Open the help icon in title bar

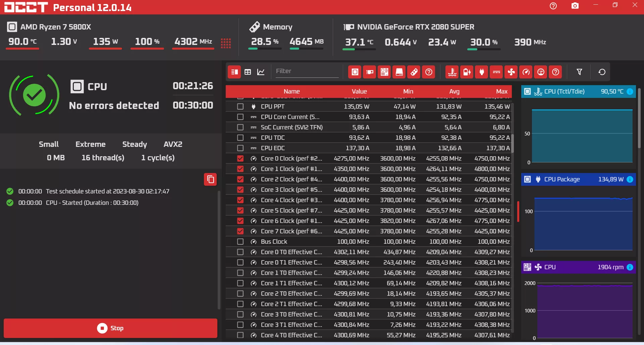click(553, 6)
